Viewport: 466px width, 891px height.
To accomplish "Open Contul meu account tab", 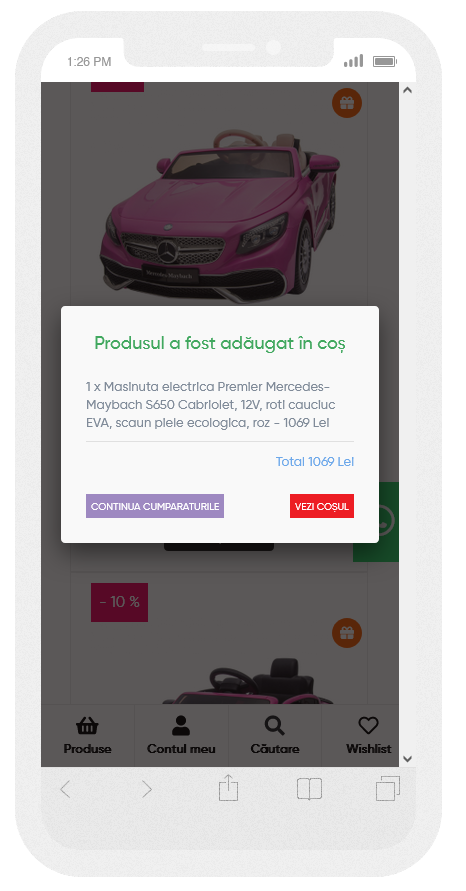I will (181, 735).
